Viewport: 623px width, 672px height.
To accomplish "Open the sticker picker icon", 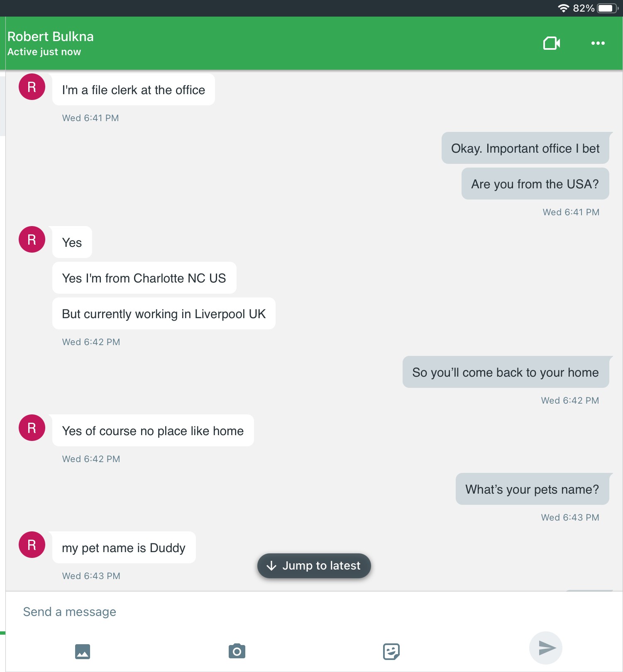I will point(391,651).
